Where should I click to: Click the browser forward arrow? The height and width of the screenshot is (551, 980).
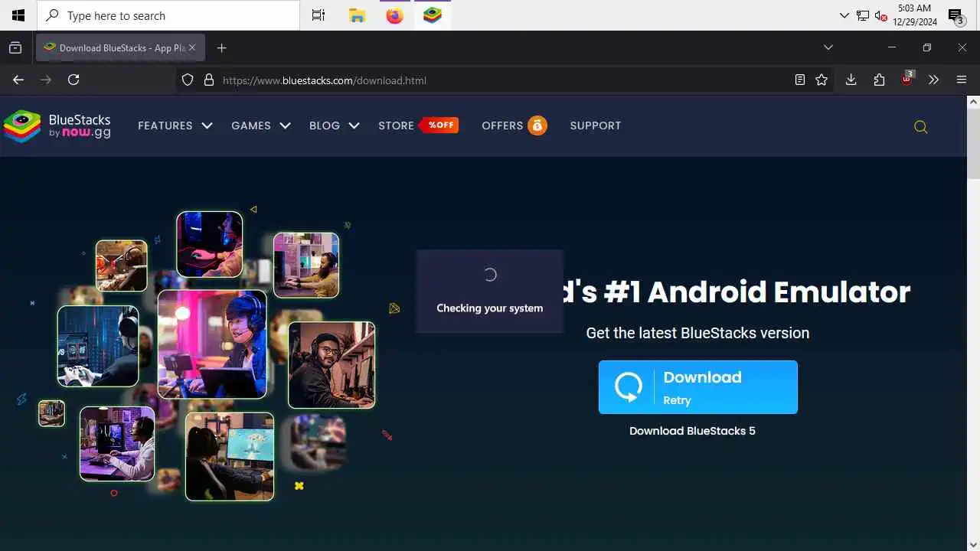46,80
